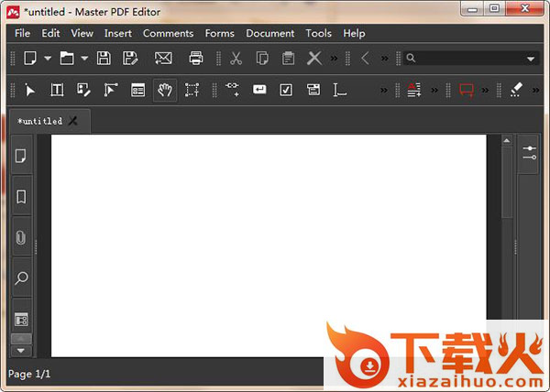Expand the navigation toolbar overflow chevron

385,58
